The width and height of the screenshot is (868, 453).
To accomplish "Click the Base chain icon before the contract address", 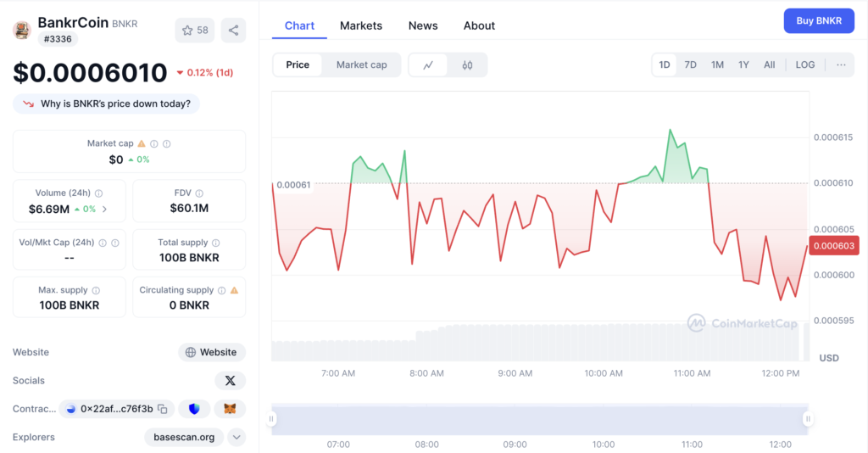I will (71, 409).
